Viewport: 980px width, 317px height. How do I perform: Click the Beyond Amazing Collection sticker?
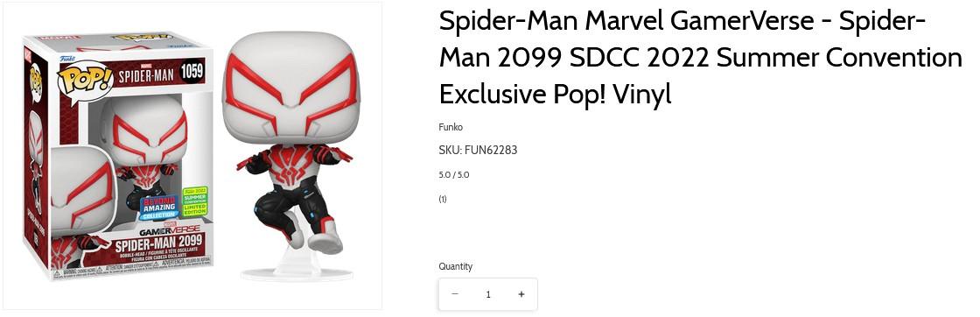click(x=163, y=207)
